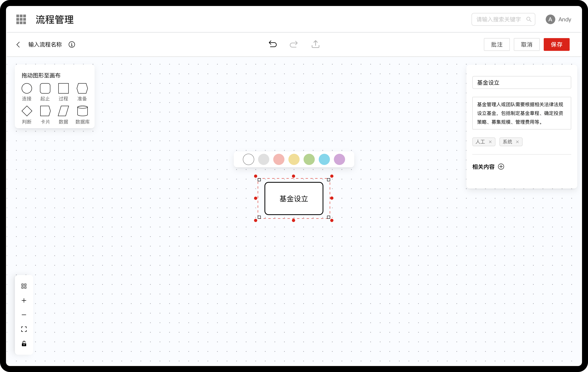588x372 pixels.
Task: Click the left-middle red connection point
Action: [x=256, y=198]
